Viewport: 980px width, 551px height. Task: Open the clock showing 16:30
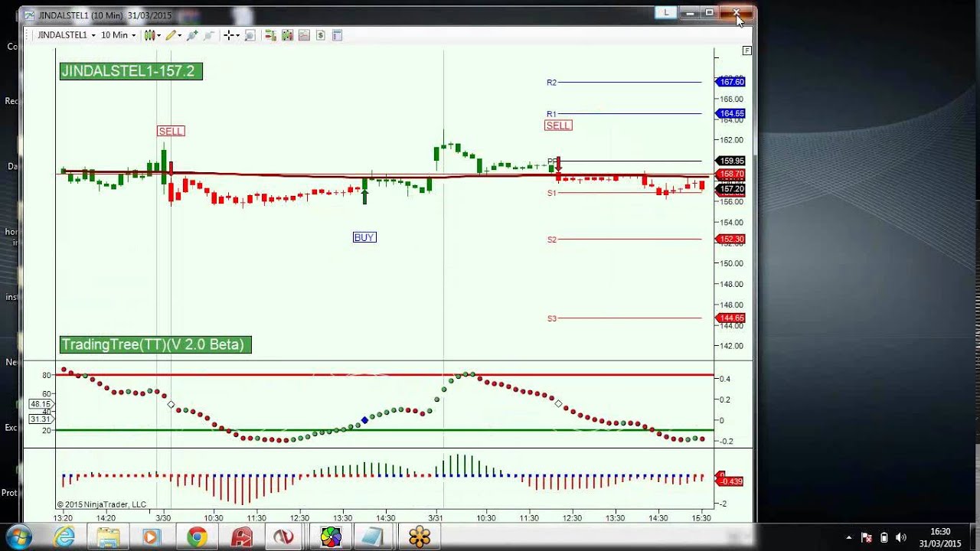tap(940, 537)
